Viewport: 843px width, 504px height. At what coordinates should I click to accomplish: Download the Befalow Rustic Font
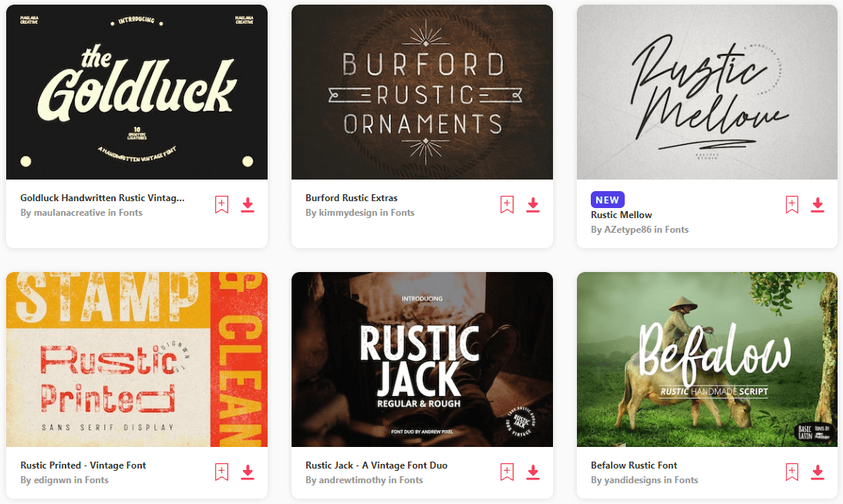point(818,472)
